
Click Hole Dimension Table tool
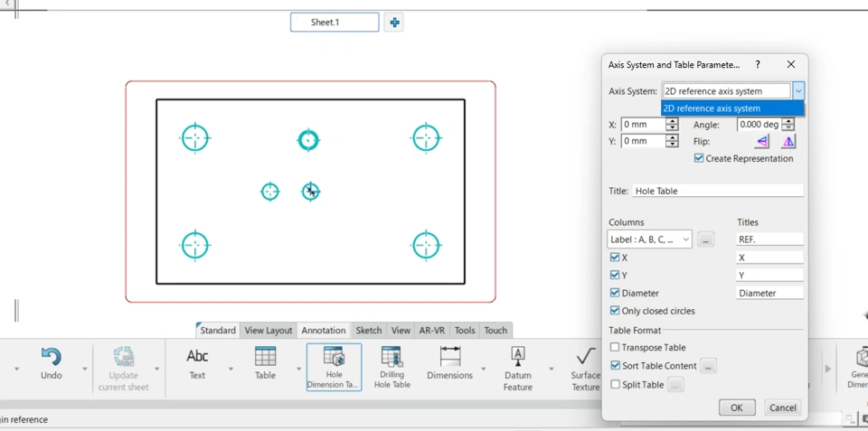334,367
